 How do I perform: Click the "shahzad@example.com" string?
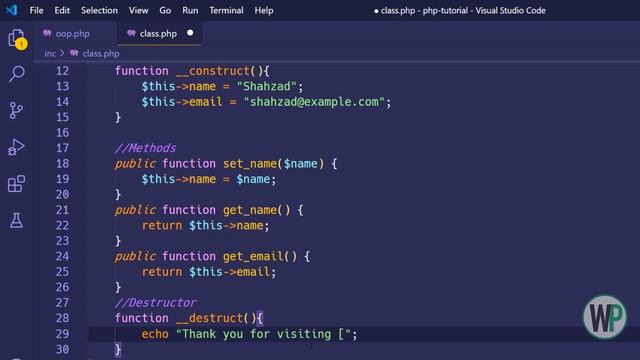[314, 102]
